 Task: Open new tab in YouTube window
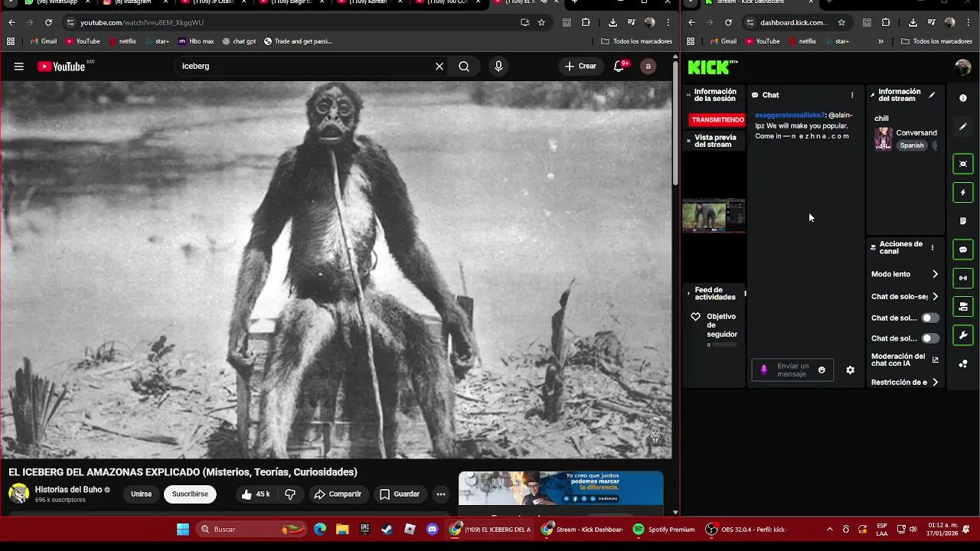pyautogui.click(x=574, y=3)
